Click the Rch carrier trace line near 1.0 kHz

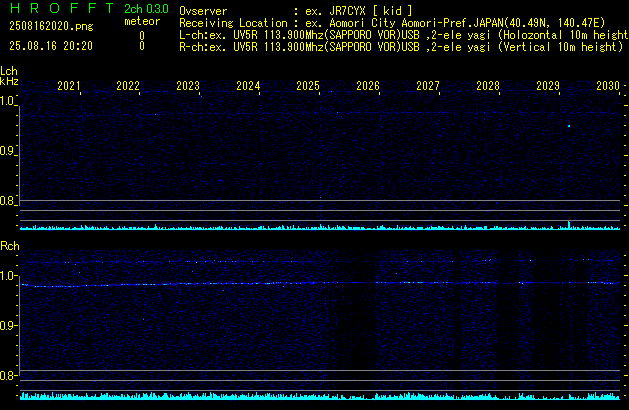coord(320,284)
